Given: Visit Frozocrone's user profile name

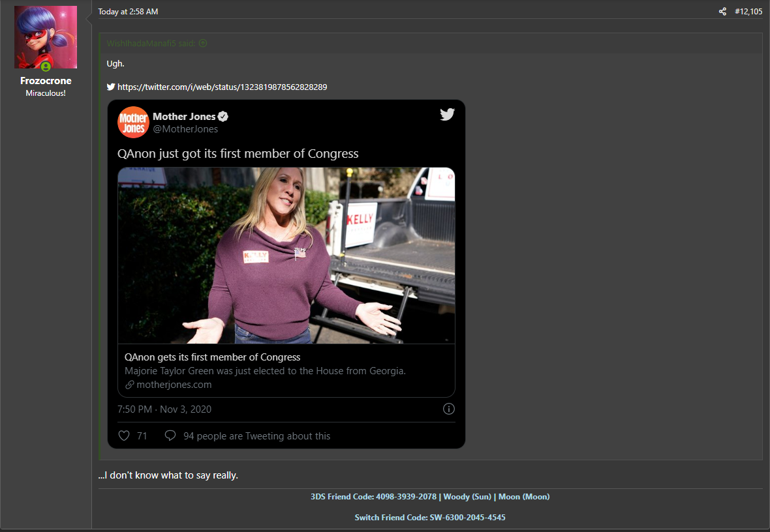Looking at the screenshot, I should (x=46, y=80).
